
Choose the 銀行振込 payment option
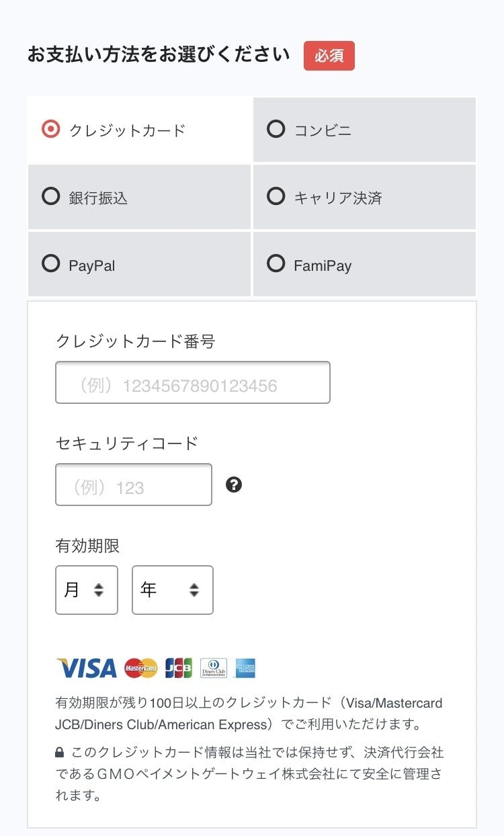pos(51,197)
